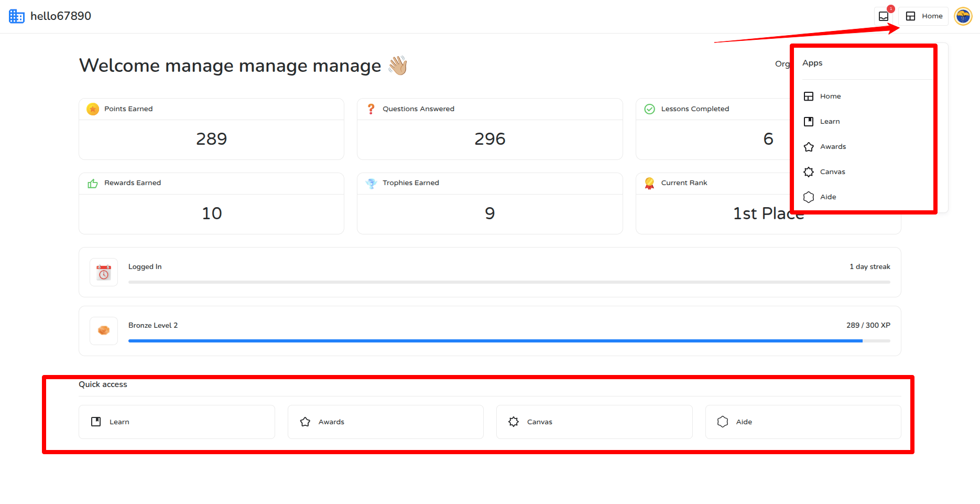Click the Points Earned value 289
Image resolution: width=980 pixels, height=504 pixels.
coord(211,139)
